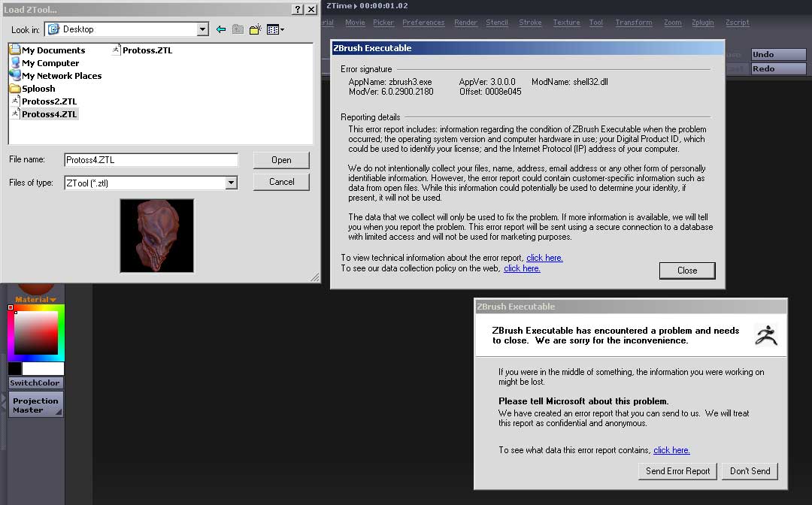Viewport: 812px width, 505px height.
Task: Select the My Network Places icon
Action: tap(16, 76)
